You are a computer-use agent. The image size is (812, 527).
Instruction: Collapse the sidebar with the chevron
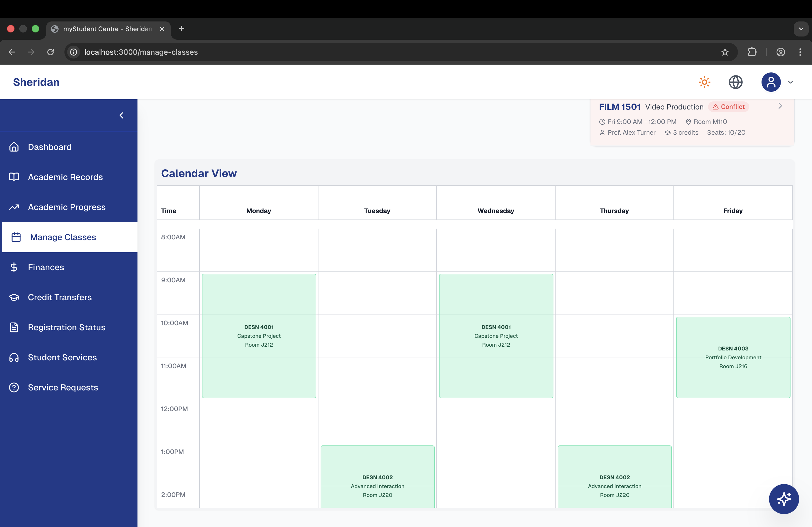tap(121, 116)
